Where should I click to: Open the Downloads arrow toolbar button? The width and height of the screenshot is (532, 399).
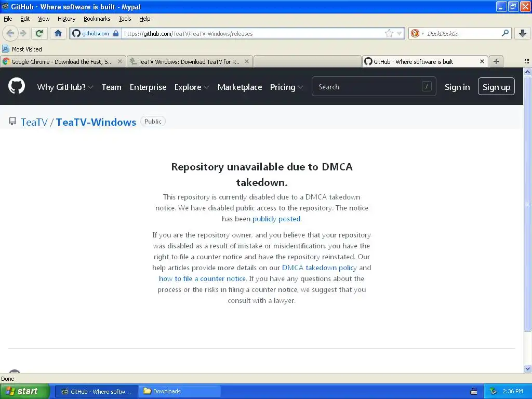point(523,33)
